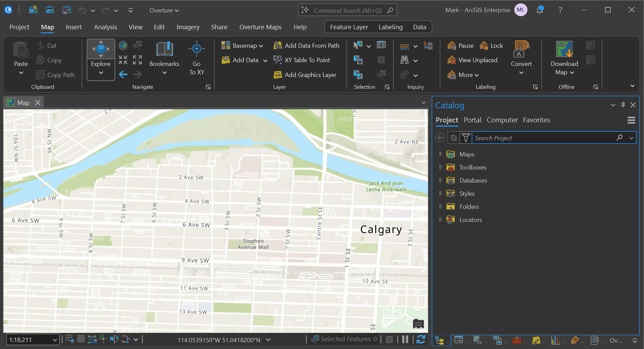This screenshot has width=644, height=349.
Task: Switch Catalog to the Portal tab
Action: click(472, 120)
